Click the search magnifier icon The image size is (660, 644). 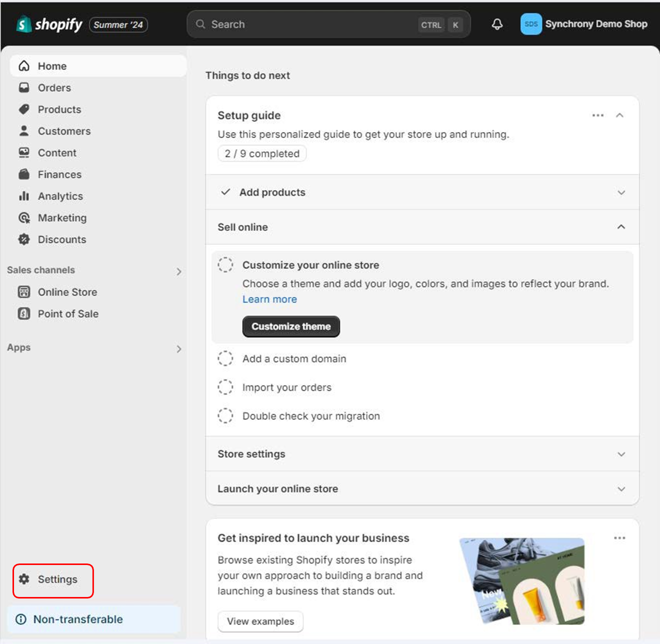(x=200, y=24)
